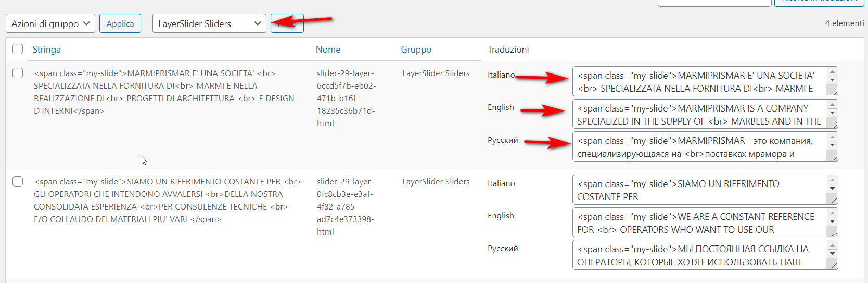Click source string SIAMO UN RIFERIMENTO COSTANTE PER
868x283 pixels.
(x=168, y=201)
